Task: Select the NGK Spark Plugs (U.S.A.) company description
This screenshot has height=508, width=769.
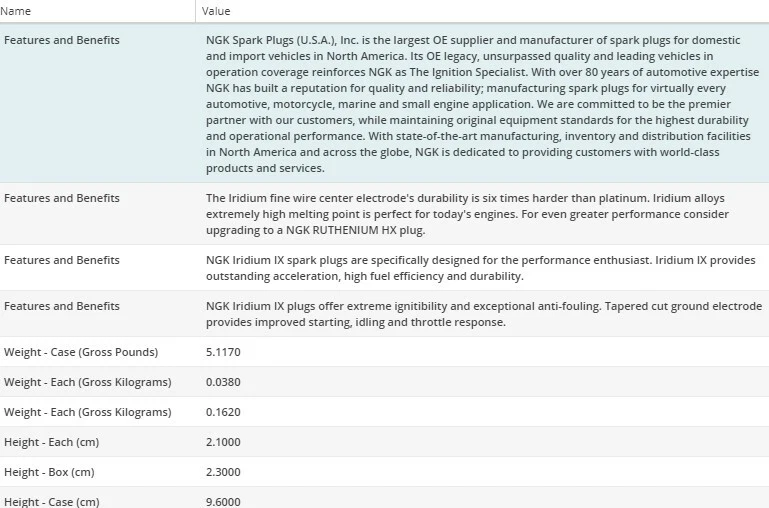Action: click(480, 104)
